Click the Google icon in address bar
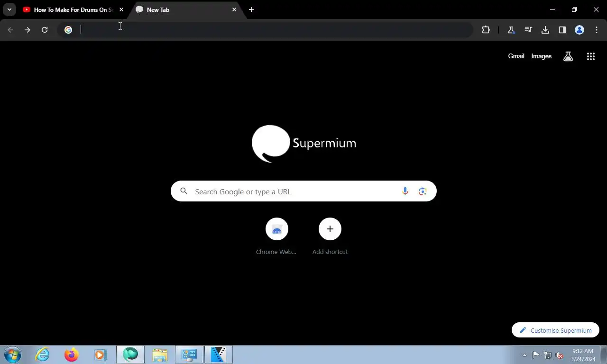Image resolution: width=607 pixels, height=364 pixels. (68, 30)
